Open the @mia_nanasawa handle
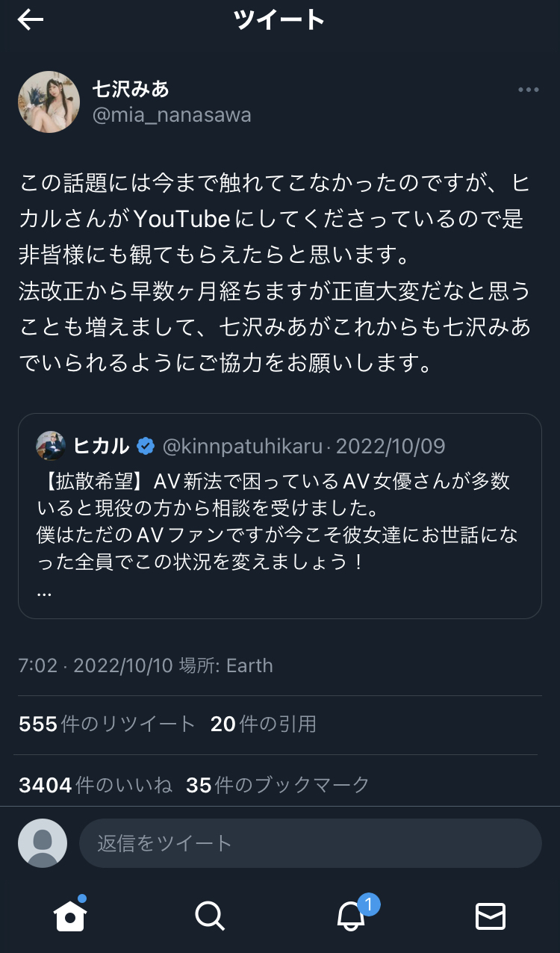Screen dimensions: 560x953 [x=171, y=115]
